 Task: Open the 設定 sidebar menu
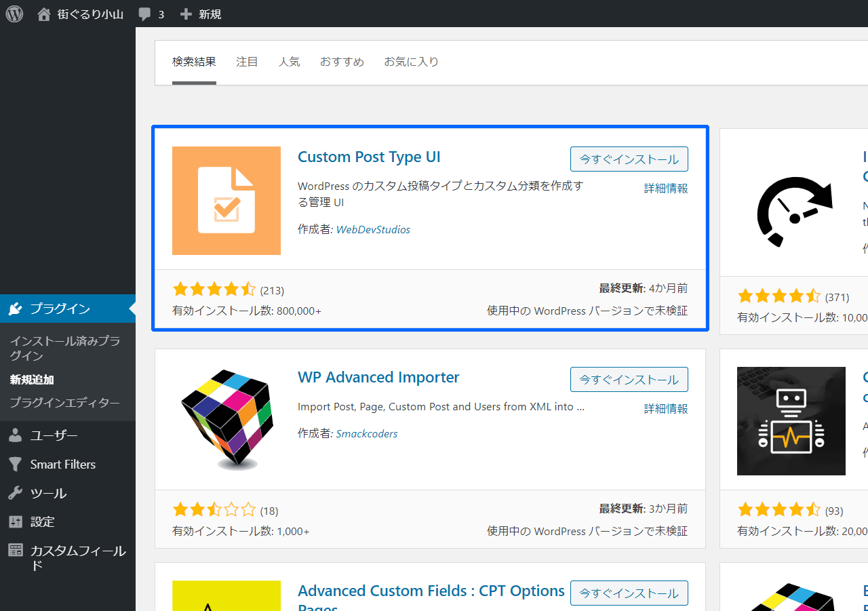click(x=68, y=521)
